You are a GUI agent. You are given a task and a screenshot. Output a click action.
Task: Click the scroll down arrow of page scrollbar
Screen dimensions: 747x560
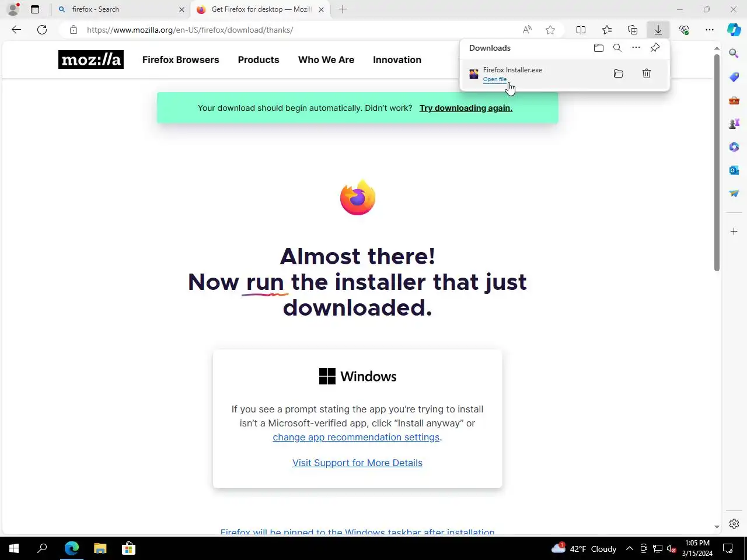click(717, 527)
